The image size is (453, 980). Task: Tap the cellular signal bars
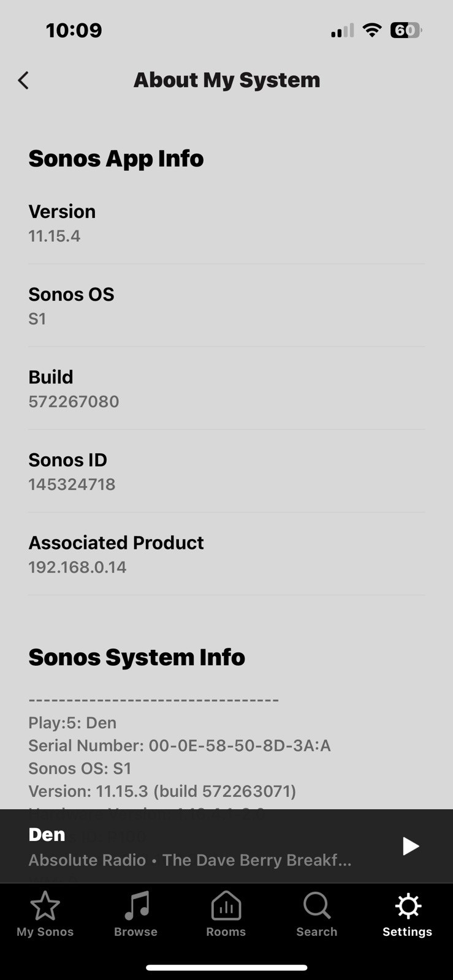coord(342,31)
